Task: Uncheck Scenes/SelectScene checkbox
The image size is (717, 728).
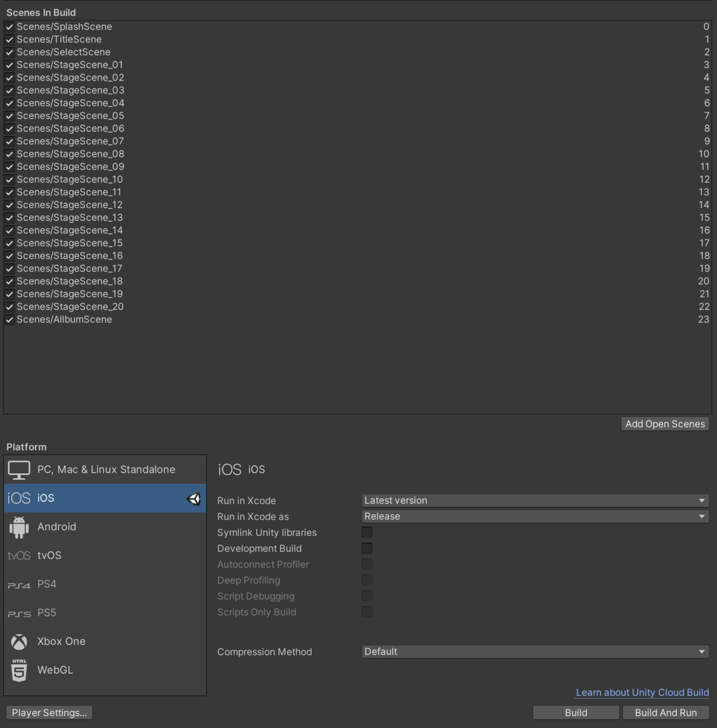Action: pos(9,52)
